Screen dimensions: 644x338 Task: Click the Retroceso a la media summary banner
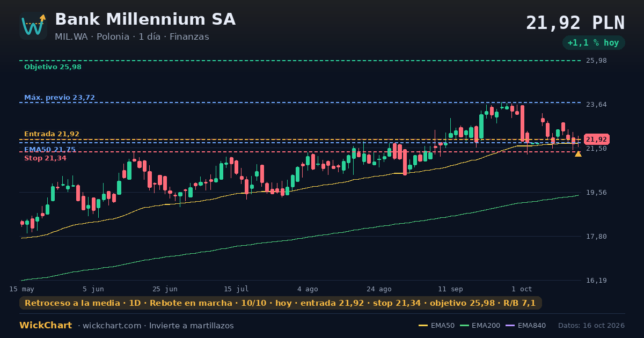point(280,303)
